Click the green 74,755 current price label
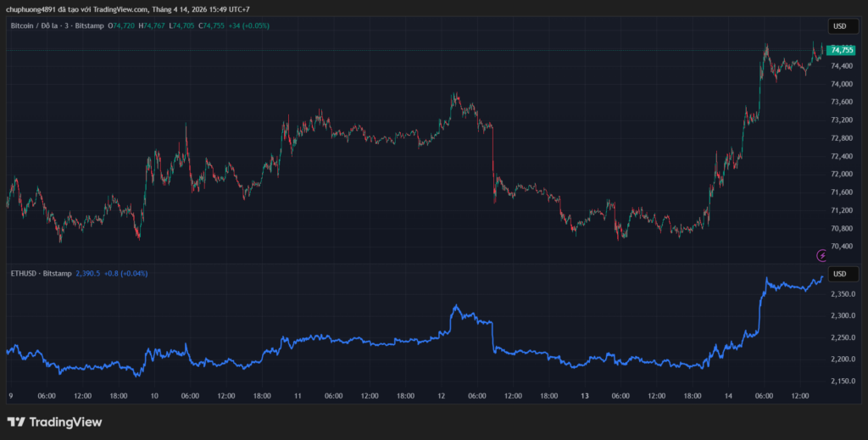The height and width of the screenshot is (440, 868). pos(842,50)
